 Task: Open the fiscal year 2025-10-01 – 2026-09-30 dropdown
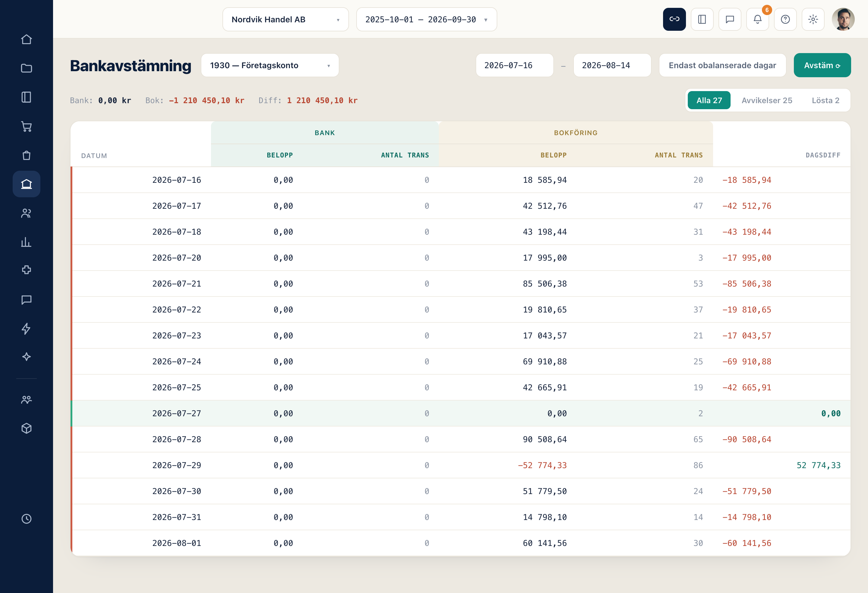tap(426, 19)
